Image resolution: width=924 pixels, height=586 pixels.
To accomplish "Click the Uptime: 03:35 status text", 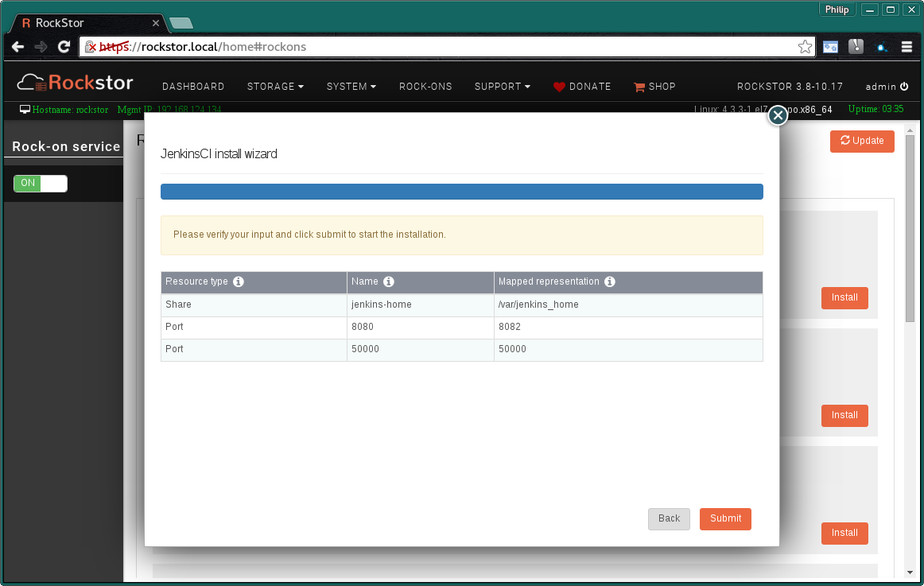I will coord(875,109).
